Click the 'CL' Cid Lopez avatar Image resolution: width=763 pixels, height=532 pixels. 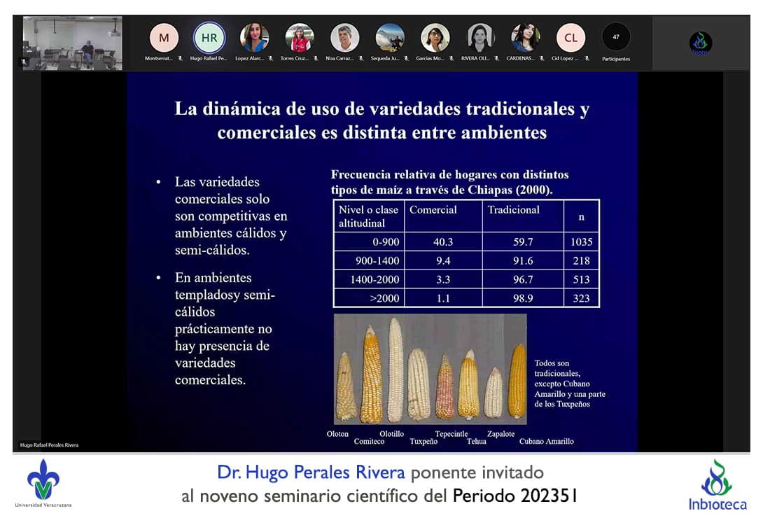570,38
